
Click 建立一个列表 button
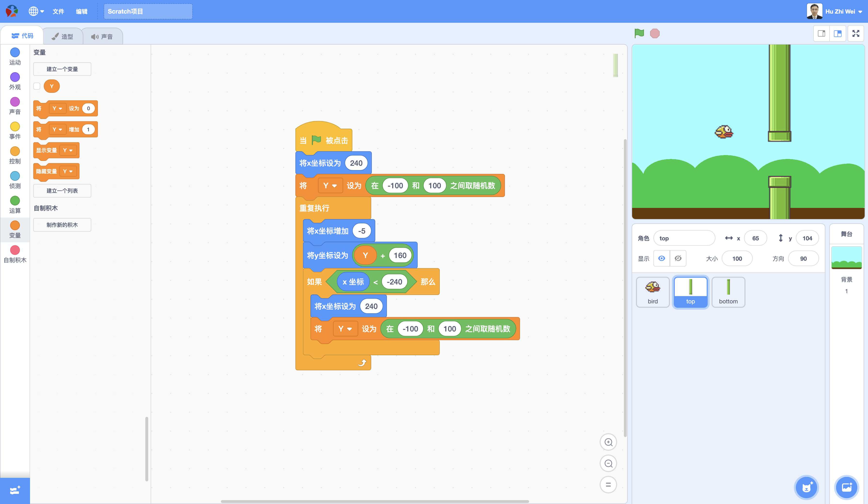pyautogui.click(x=62, y=191)
